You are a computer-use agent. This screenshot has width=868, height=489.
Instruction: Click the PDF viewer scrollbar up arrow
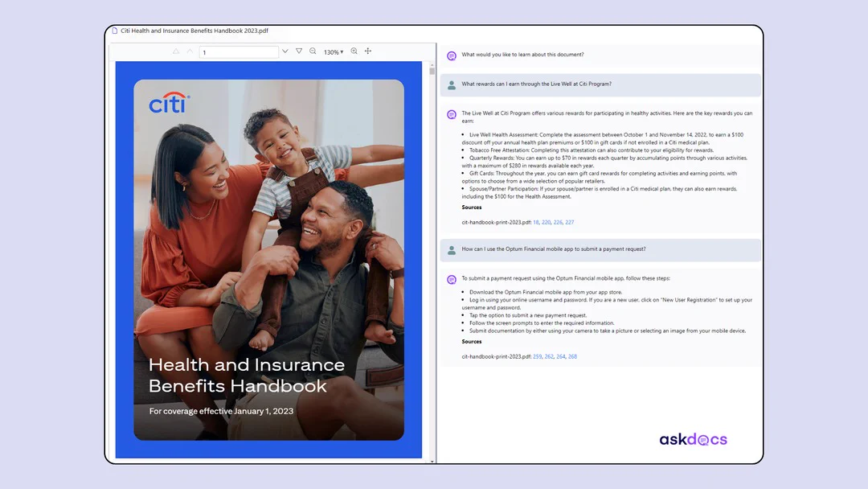pos(432,65)
